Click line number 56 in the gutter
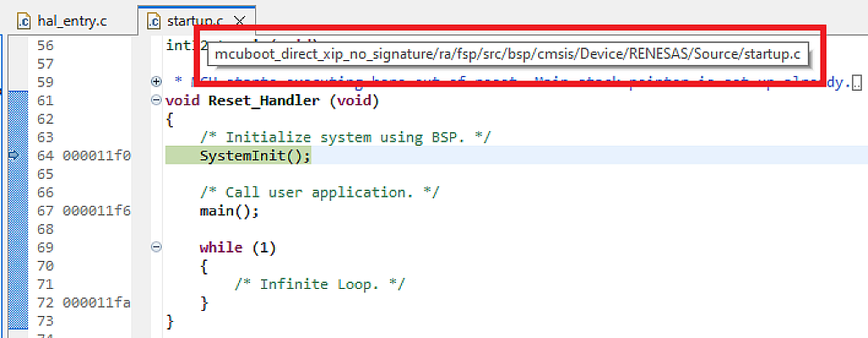The height and width of the screenshot is (338, 868). click(45, 46)
